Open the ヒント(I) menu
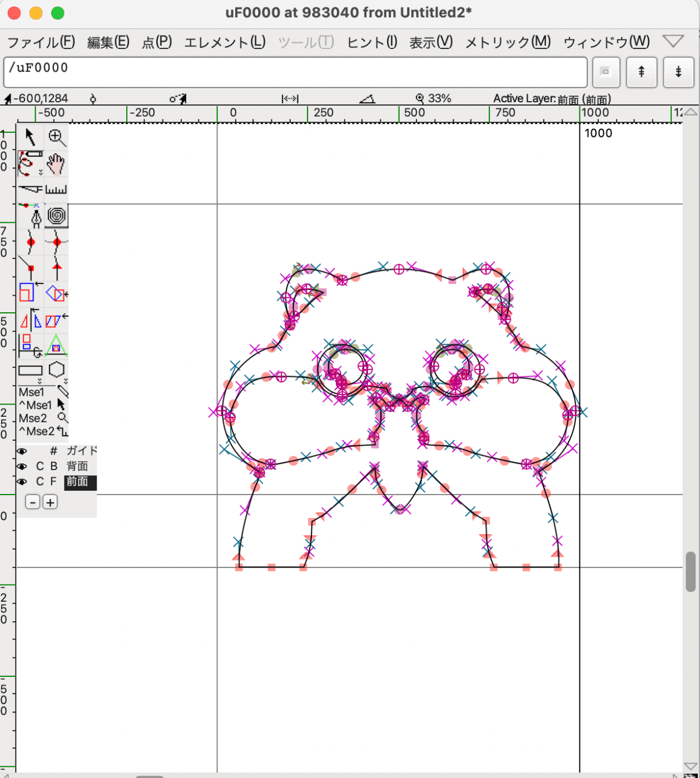 [x=372, y=42]
